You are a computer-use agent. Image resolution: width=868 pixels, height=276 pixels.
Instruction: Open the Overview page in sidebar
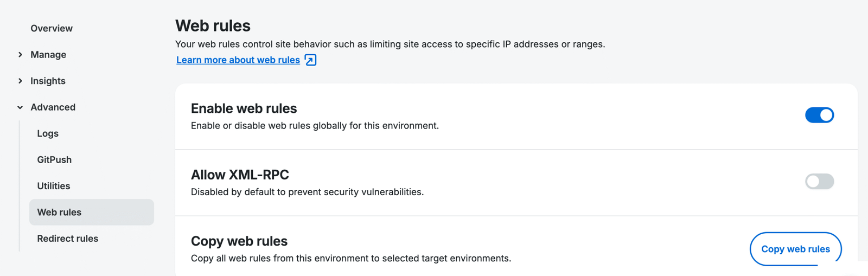[x=52, y=28]
